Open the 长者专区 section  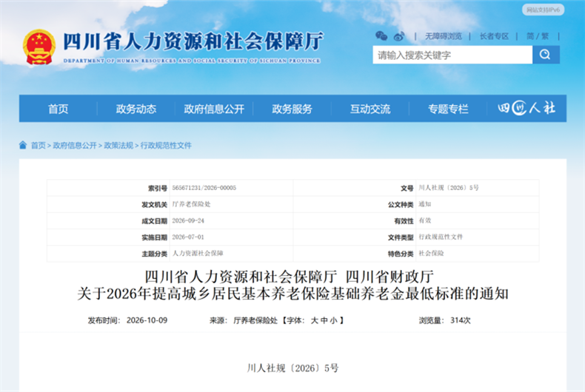[x=494, y=36]
